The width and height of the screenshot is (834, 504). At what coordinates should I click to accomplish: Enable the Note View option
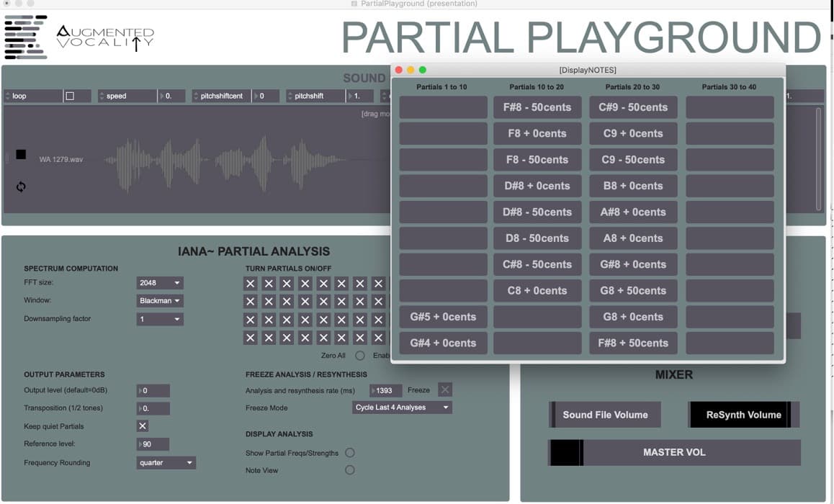(x=349, y=470)
